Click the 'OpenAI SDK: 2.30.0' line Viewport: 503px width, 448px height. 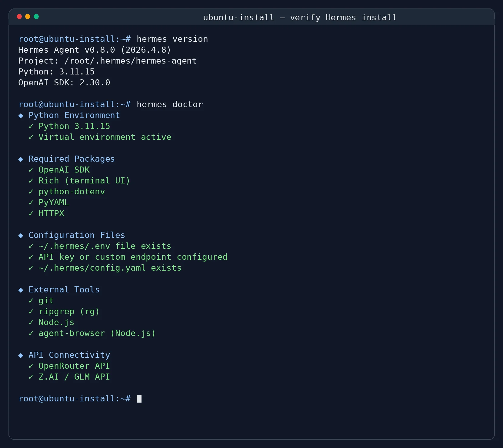pyautogui.click(x=64, y=83)
